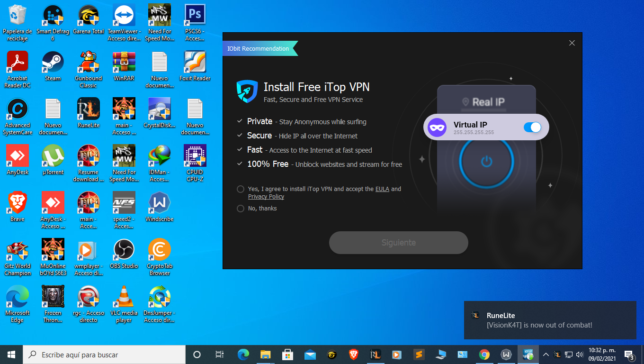Open the Action Center notifications icon
The width and height of the screenshot is (644, 364).
point(629,355)
